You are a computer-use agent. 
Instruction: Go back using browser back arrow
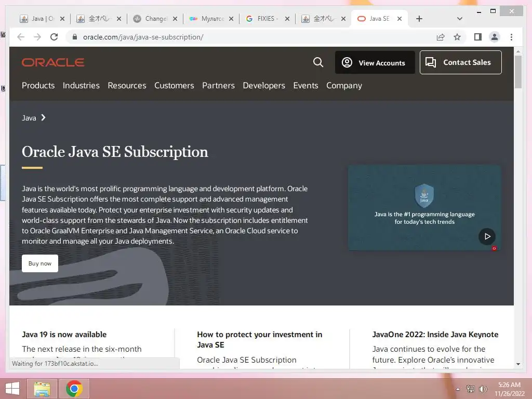(x=21, y=37)
